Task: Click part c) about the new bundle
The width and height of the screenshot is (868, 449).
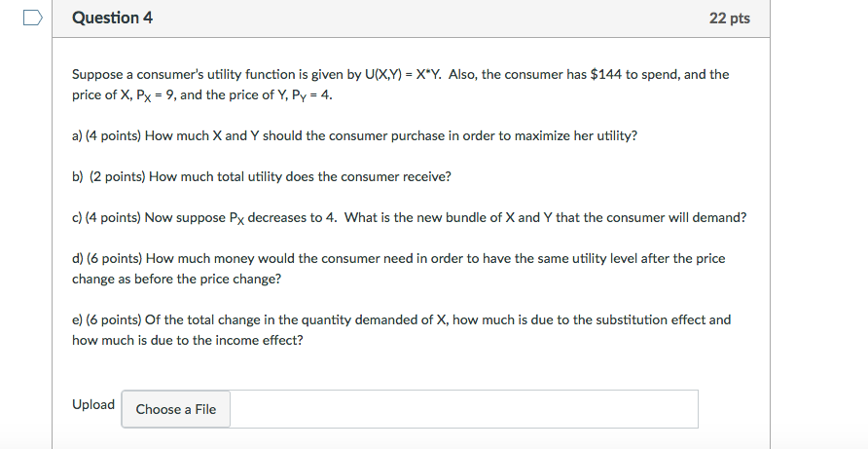Action: [x=409, y=217]
